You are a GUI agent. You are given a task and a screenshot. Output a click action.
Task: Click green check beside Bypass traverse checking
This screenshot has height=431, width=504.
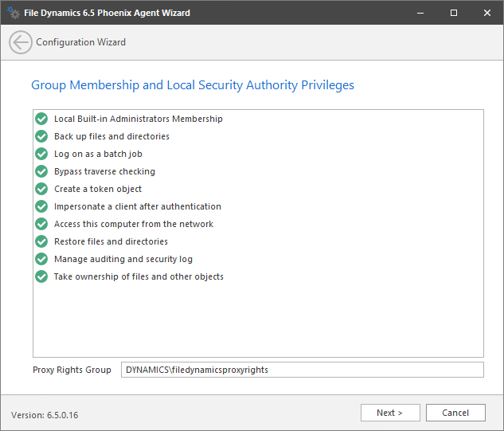coord(42,171)
